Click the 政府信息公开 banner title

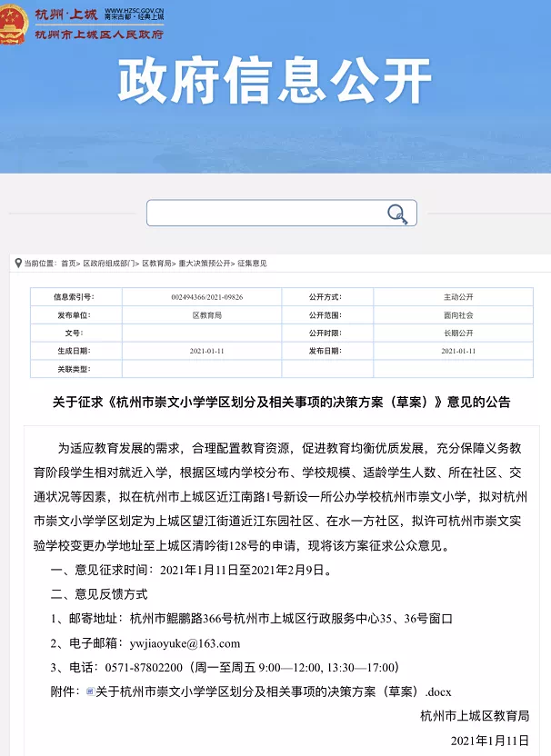(x=275, y=82)
